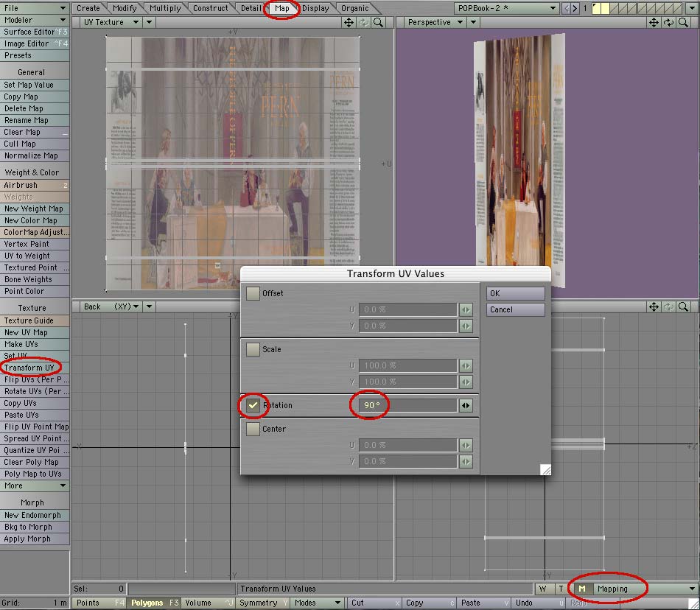The height and width of the screenshot is (610, 700).
Task: Enable the Scale checkbox
Action: [x=253, y=349]
